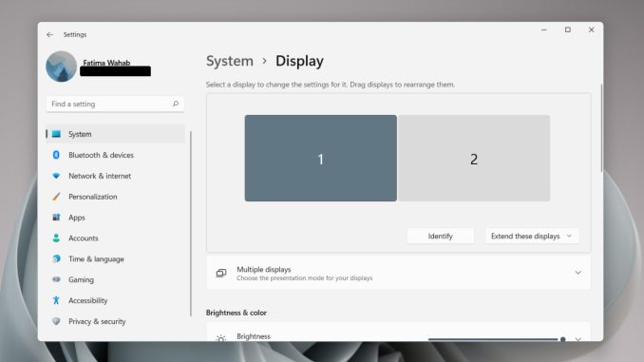Click the back arrow in Settings
The height and width of the screenshot is (362, 644).
pyautogui.click(x=49, y=35)
